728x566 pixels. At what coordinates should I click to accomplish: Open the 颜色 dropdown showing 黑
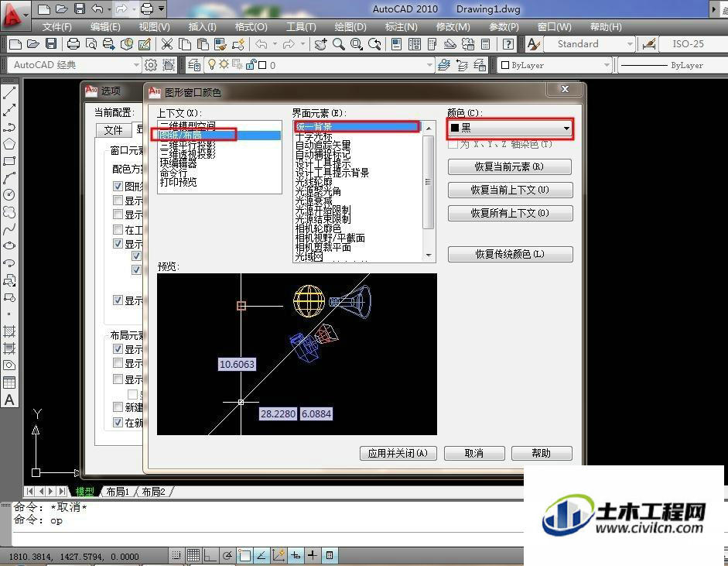click(x=511, y=129)
